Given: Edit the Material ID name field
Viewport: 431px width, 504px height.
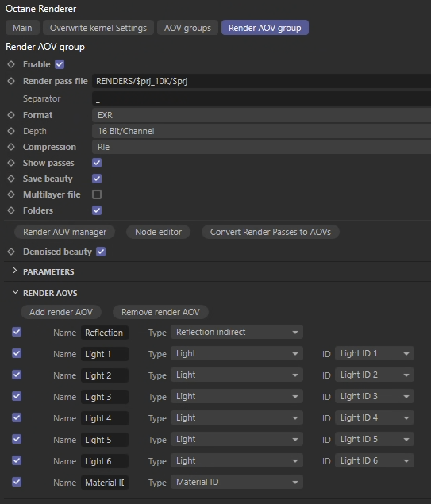Looking at the screenshot, I should tap(105, 483).
